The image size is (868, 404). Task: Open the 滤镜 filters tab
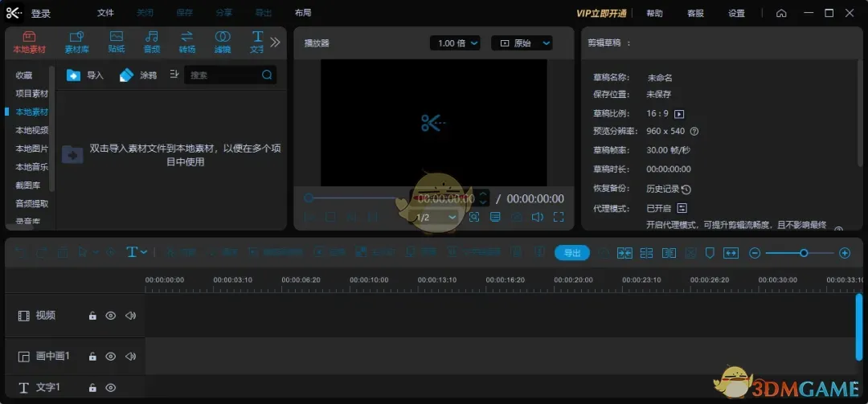(223, 42)
